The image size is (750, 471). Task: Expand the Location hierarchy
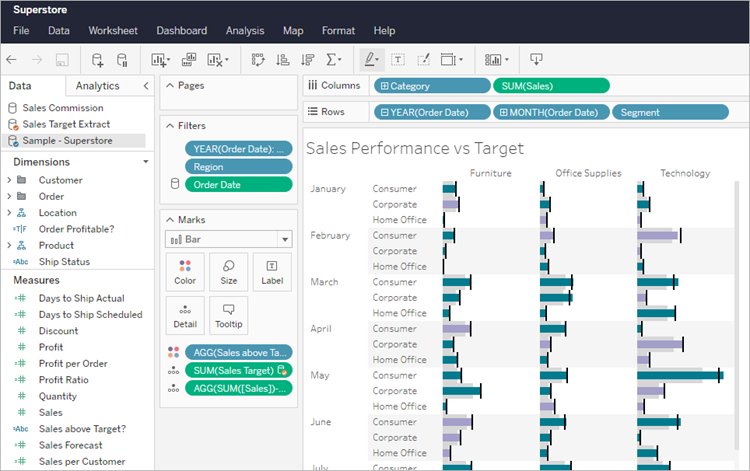click(9, 213)
